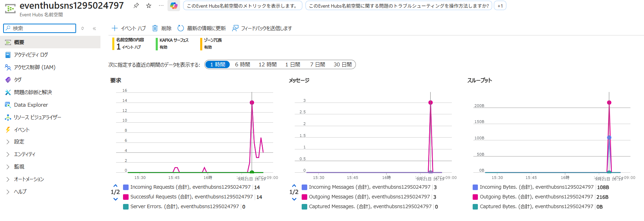Image resolution: width=644 pixels, height=221 pixels.
Task: Expand the オートメーション section
Action: pos(8,179)
